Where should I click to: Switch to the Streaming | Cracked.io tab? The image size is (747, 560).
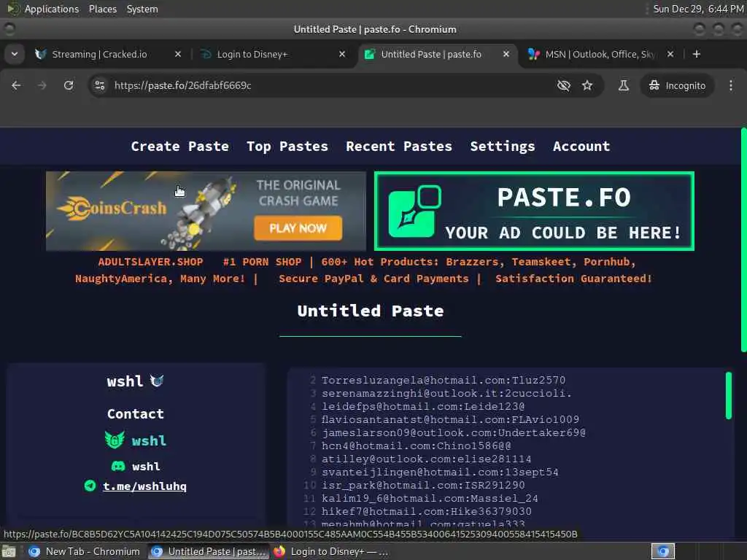click(x=99, y=54)
